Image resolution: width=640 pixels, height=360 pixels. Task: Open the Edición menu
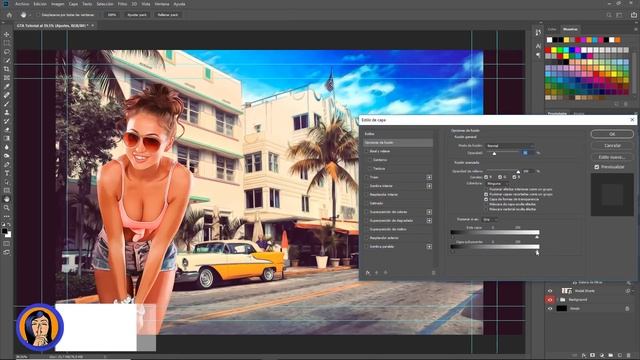(40, 4)
